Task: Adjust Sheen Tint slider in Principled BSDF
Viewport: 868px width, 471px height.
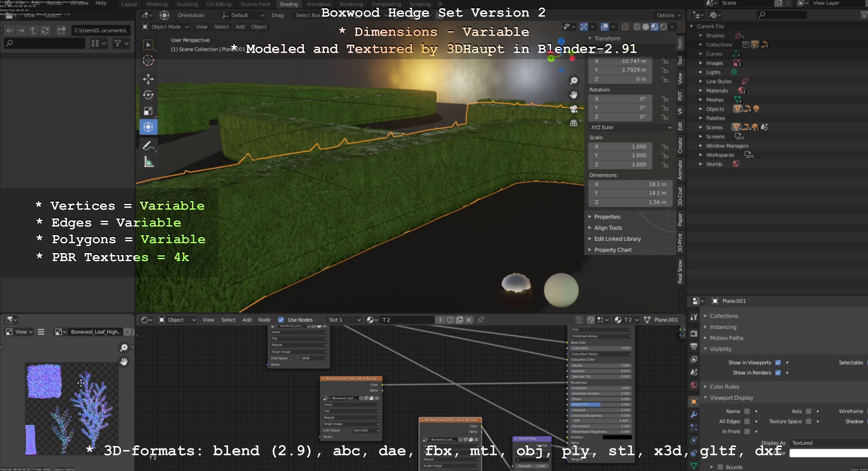Action: pos(601,405)
